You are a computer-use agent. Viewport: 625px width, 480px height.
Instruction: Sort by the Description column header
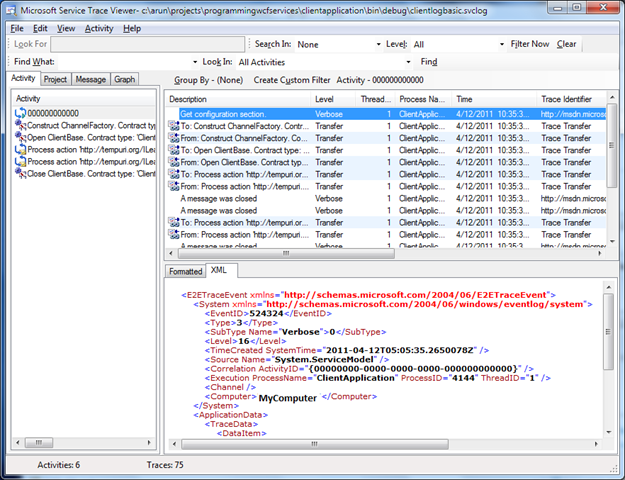[238, 99]
